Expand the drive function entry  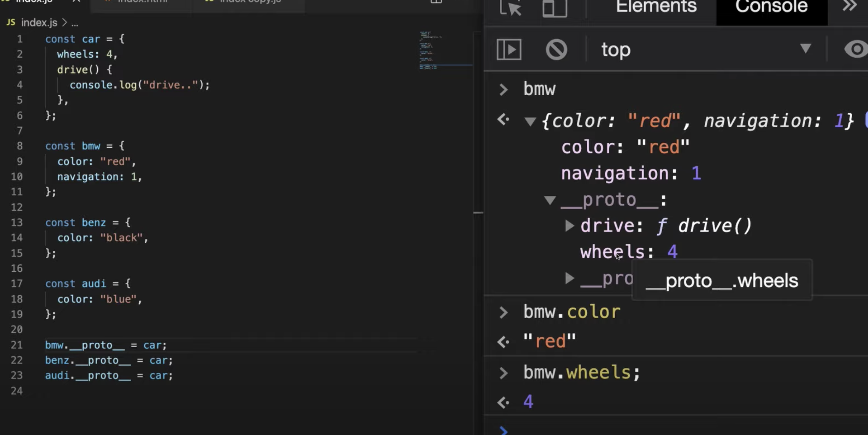[x=569, y=226]
